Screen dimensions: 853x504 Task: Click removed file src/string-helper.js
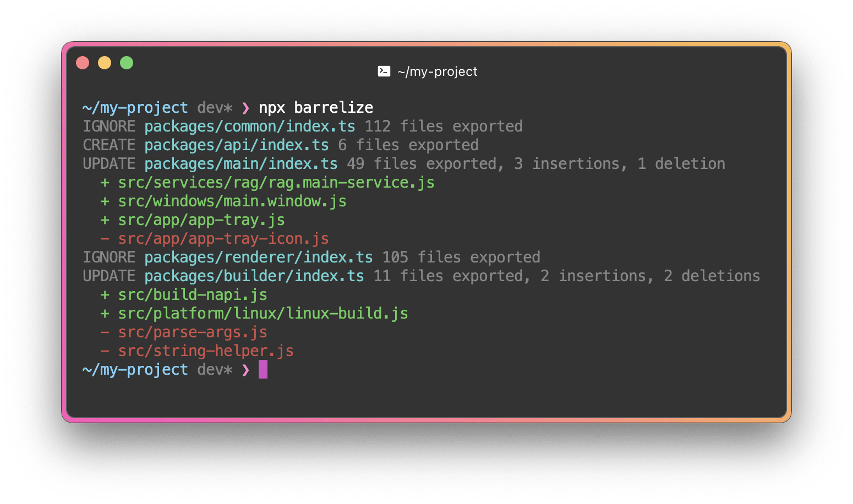pyautogui.click(x=206, y=350)
